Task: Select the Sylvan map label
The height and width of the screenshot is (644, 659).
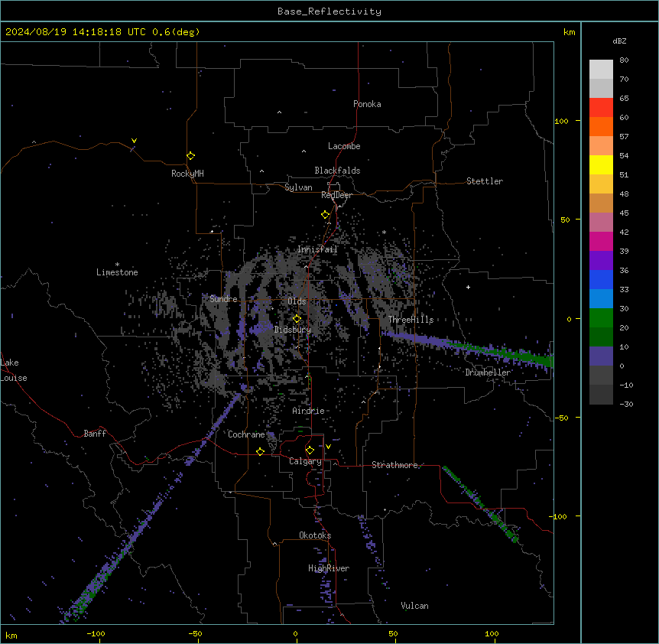Action: pos(298,187)
